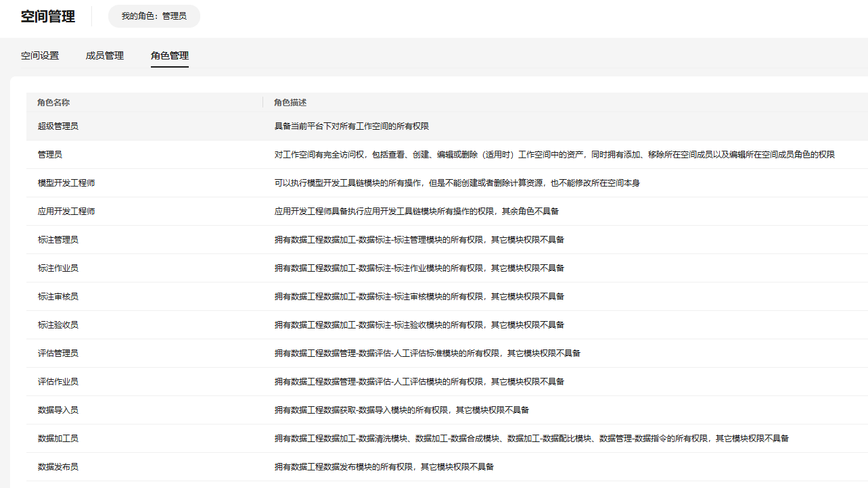Switch to the 空间设置 tab
The width and height of the screenshot is (868, 488).
[x=40, y=55]
